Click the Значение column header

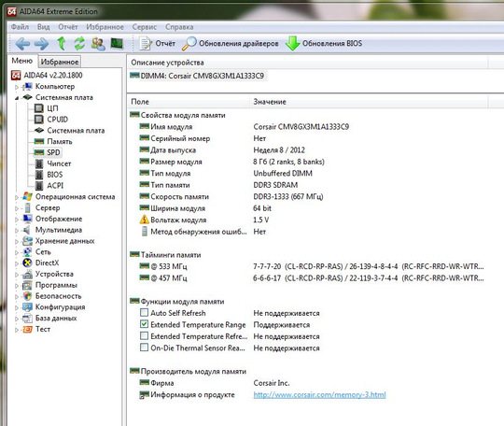pos(369,102)
